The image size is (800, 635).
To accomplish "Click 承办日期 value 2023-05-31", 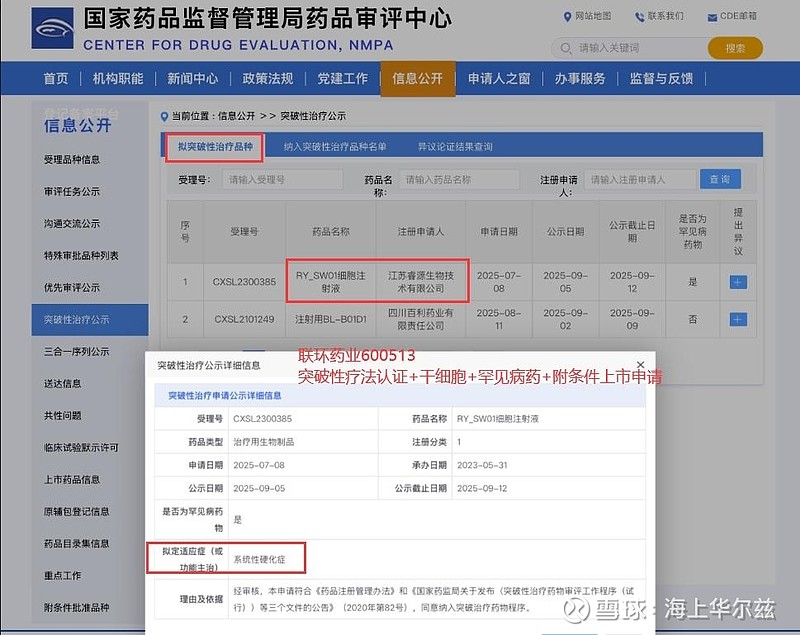I will tap(482, 465).
